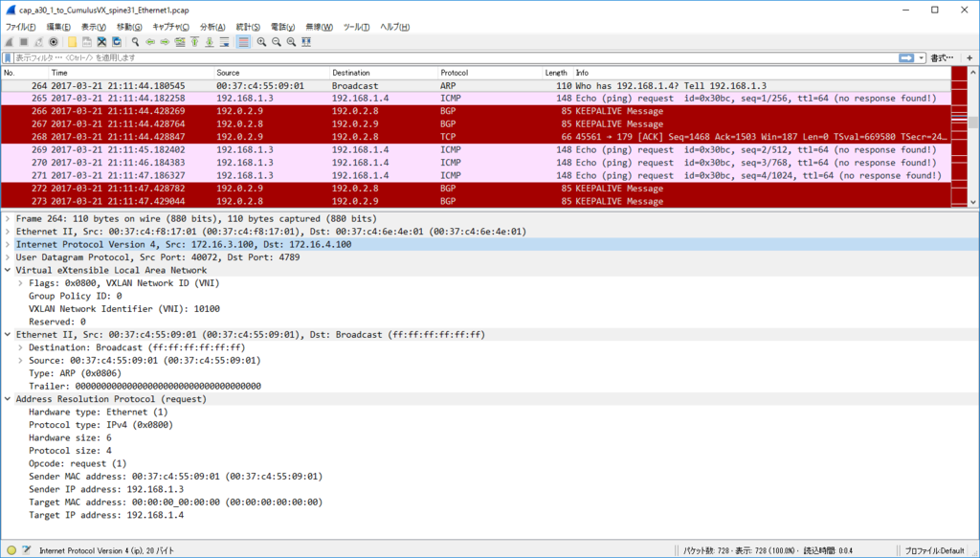Select packet 266 BGP KEEPALIVE row
This screenshot has height=558, width=980.
(476, 111)
